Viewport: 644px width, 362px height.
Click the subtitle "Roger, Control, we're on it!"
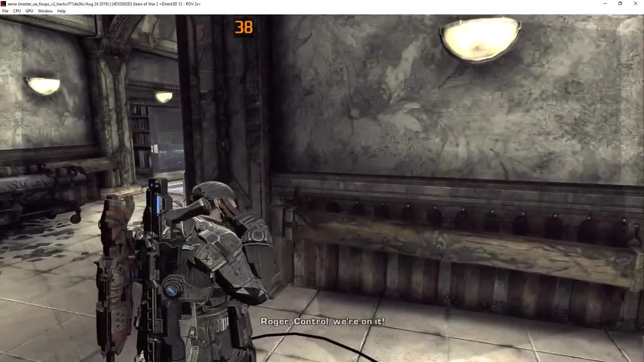(323, 321)
